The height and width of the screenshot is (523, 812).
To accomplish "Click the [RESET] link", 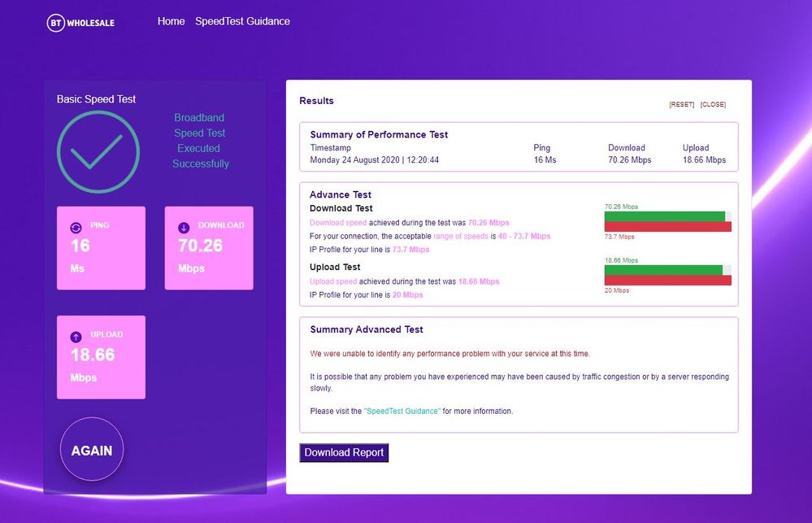I will (x=681, y=105).
